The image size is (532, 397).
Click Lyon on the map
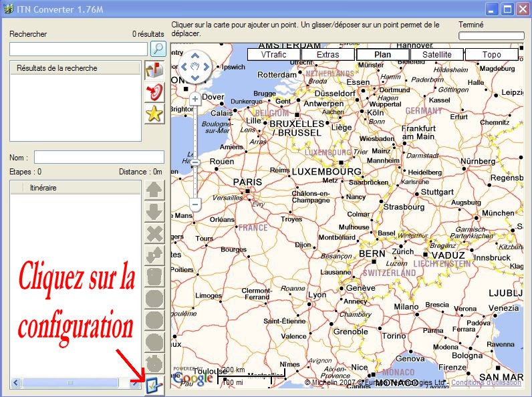click(317, 295)
